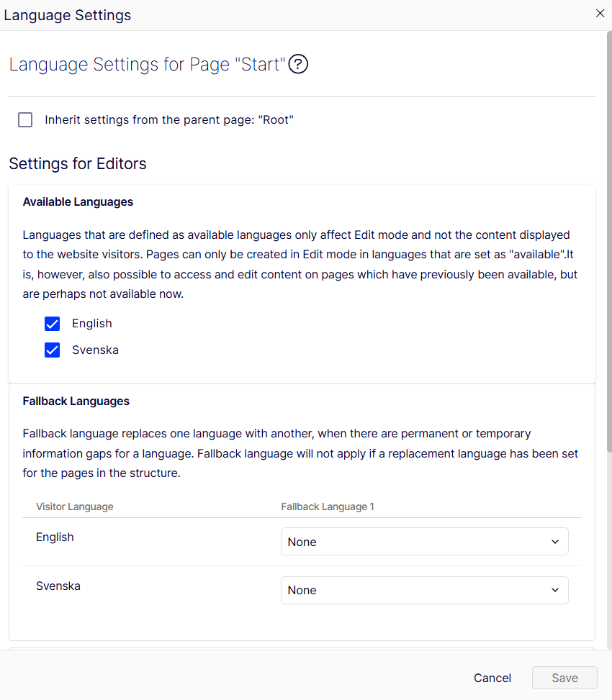612x700 pixels.
Task: Enable inheriting settings from parent page checkbox
Action: (x=25, y=119)
